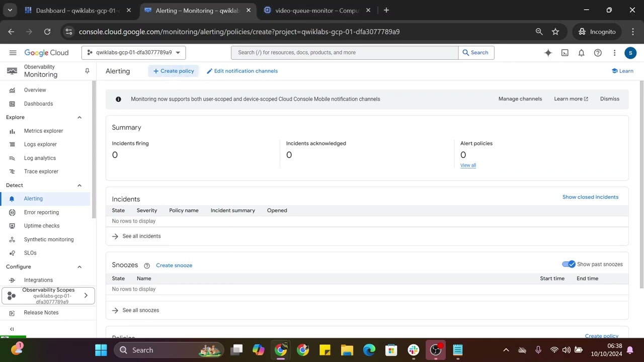
Task: Click the resource search input field
Action: pos(345,53)
